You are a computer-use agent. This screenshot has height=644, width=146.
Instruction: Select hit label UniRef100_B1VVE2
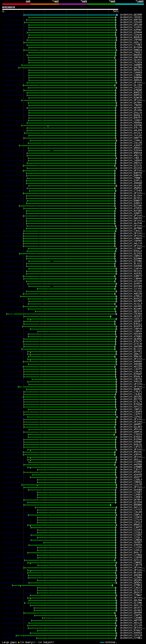(x=131, y=352)
